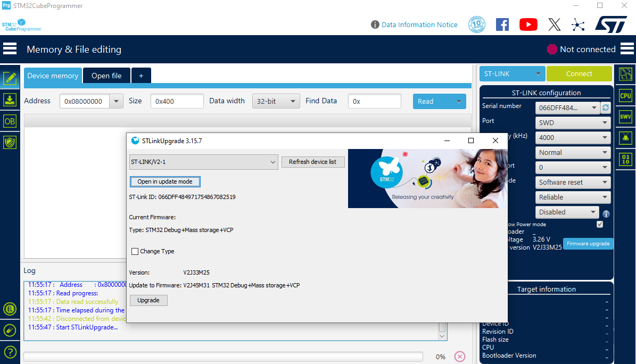Open the ST YouTube channel icon

point(528,24)
